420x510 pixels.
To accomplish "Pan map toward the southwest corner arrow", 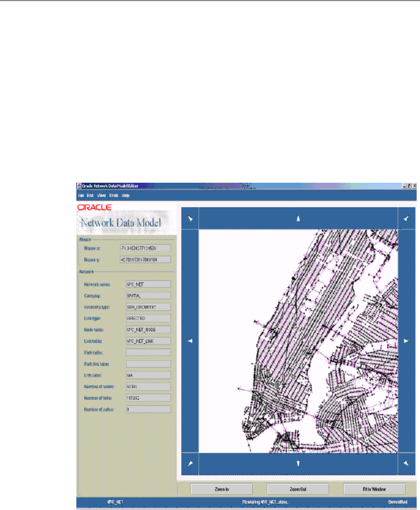I will pos(190,464).
